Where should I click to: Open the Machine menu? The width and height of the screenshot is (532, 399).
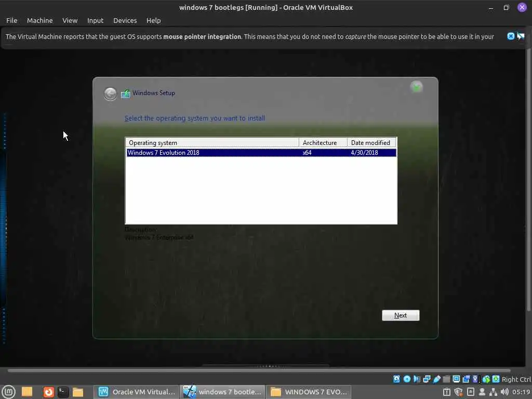[39, 20]
